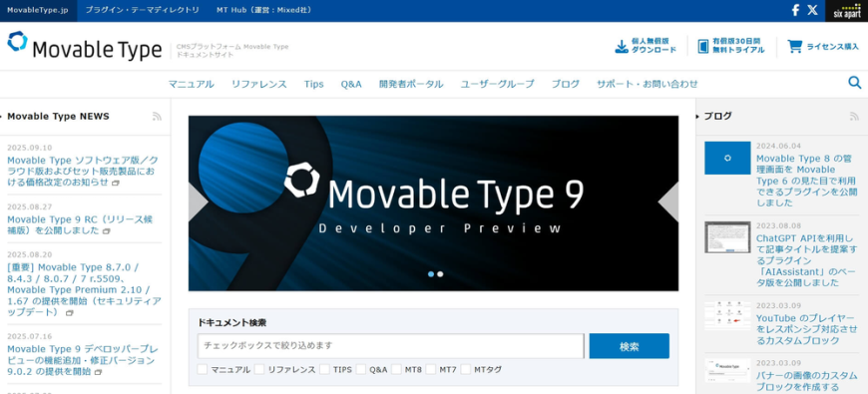Go to next banner slide arrow
This screenshot has height=394, width=868.
668,201
